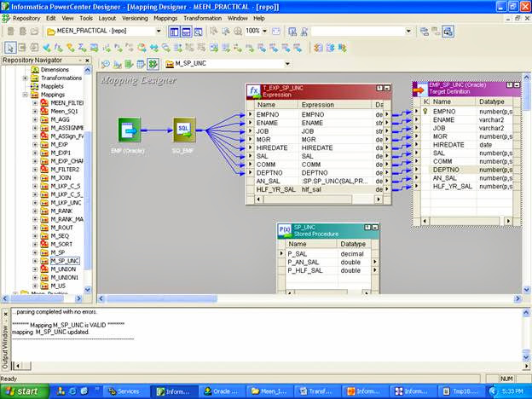Click the selected Mapping Designer tool icon
532x399 pixels.
(153, 64)
